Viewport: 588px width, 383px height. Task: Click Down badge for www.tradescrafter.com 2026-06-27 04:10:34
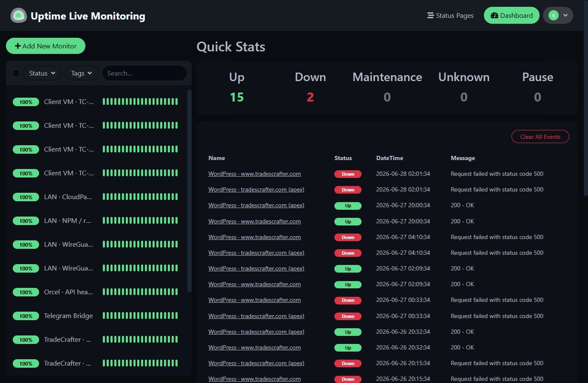(x=348, y=237)
